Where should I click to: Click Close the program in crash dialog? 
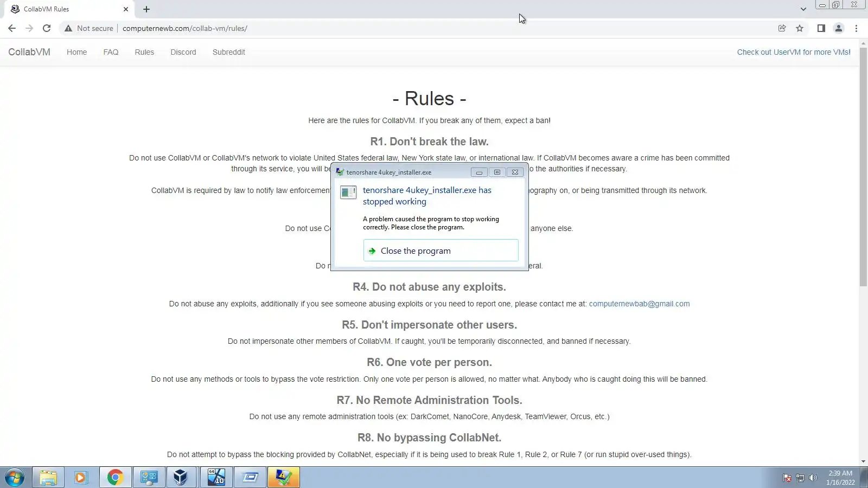click(441, 251)
